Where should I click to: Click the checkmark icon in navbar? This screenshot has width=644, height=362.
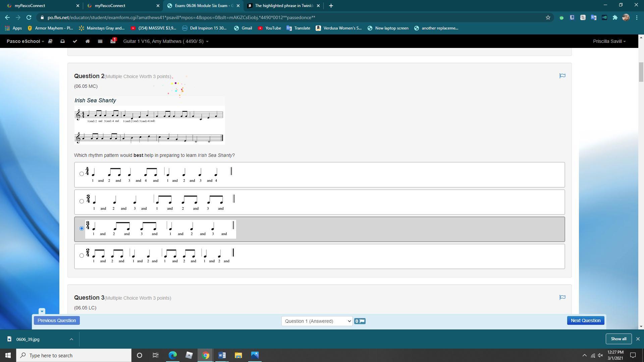pyautogui.click(x=75, y=41)
